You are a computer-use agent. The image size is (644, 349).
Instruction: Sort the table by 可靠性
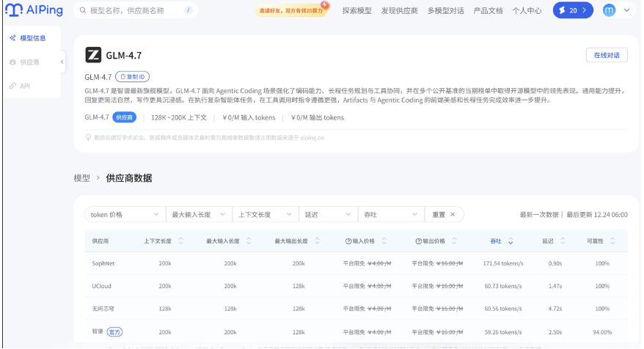pyautogui.click(x=613, y=241)
